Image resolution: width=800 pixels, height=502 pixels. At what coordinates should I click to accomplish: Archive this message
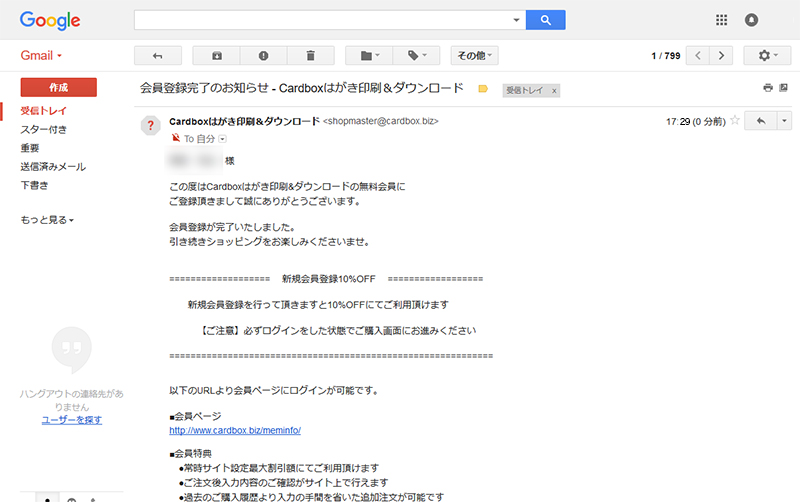point(216,56)
